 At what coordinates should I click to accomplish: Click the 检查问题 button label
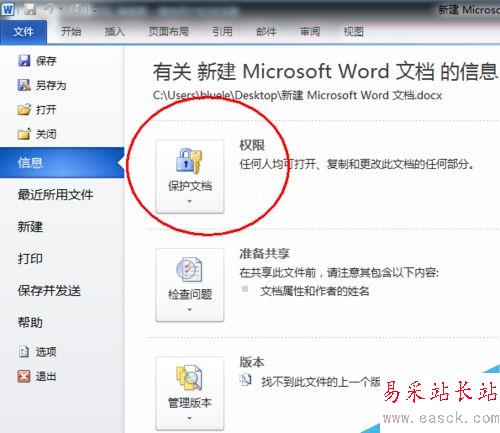tap(190, 294)
